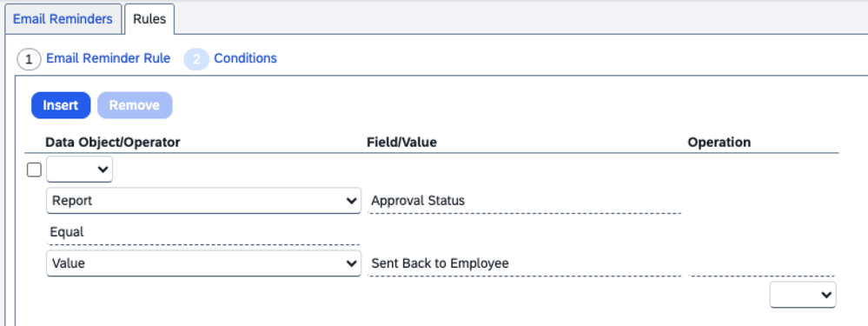Open the Email Reminder Rule step link

tap(108, 58)
